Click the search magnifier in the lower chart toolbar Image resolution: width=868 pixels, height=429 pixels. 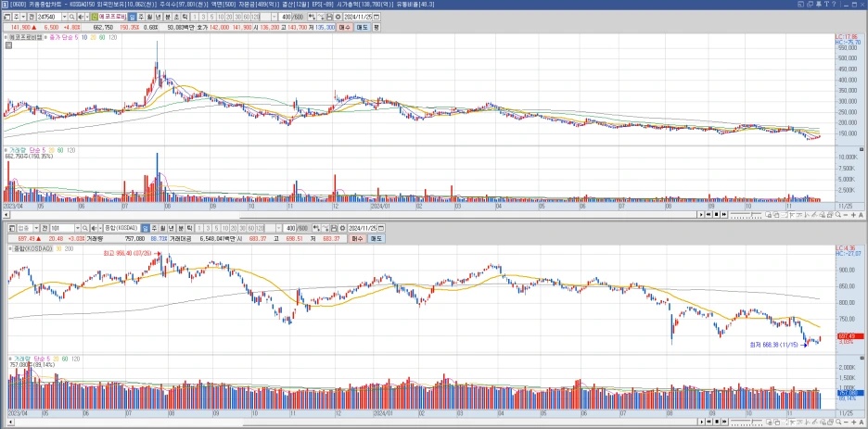(84, 228)
